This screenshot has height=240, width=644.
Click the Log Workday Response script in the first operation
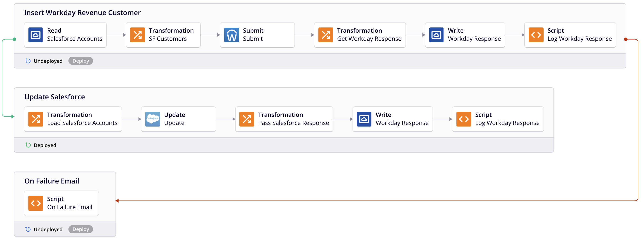click(570, 35)
